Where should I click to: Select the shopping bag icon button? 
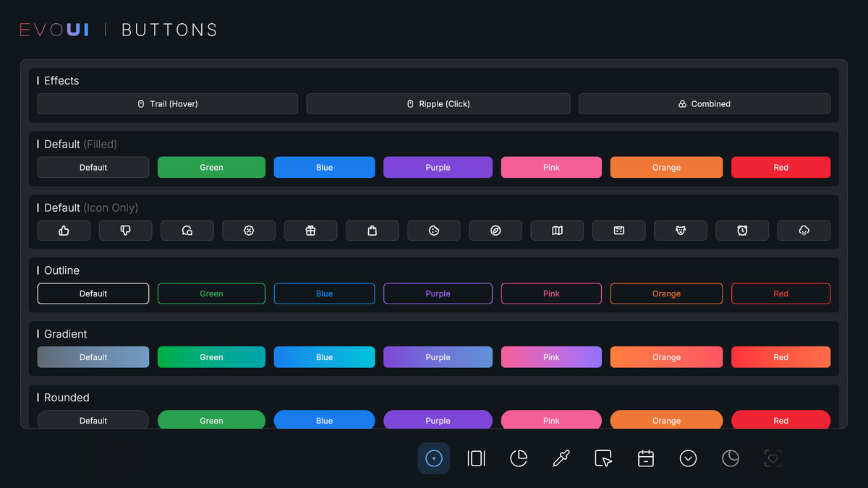[x=372, y=230]
